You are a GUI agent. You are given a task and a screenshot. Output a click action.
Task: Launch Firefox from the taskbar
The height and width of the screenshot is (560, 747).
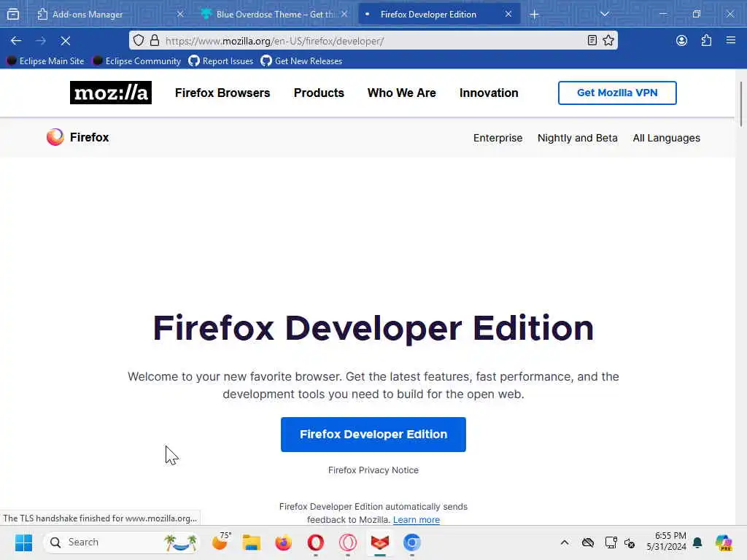[x=284, y=542]
